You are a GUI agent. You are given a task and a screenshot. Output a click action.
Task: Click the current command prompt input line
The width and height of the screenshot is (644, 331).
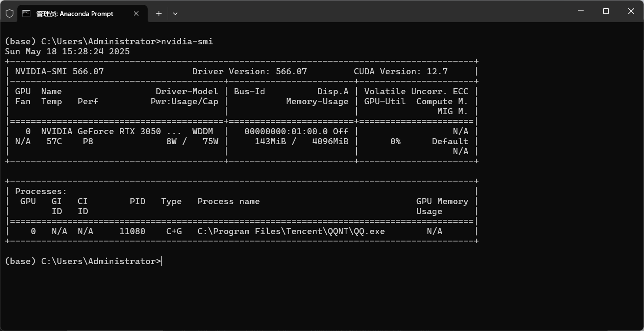[83, 261]
